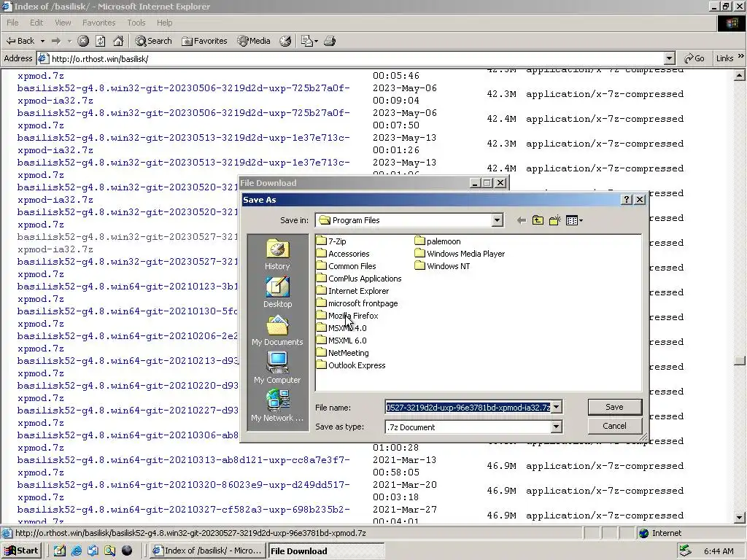Go to last folder visited in Save As
747x560 pixels.
click(522, 220)
